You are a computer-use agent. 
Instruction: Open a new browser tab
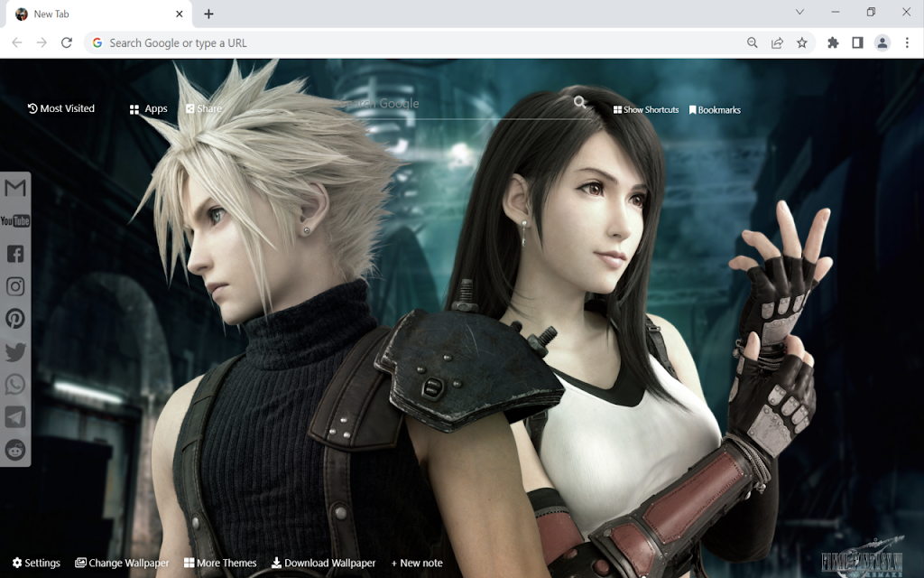[208, 14]
